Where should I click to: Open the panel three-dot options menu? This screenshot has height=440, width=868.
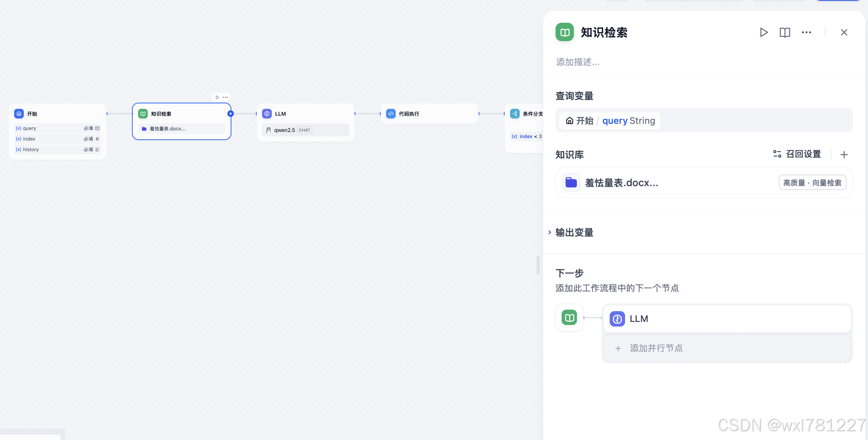806,32
